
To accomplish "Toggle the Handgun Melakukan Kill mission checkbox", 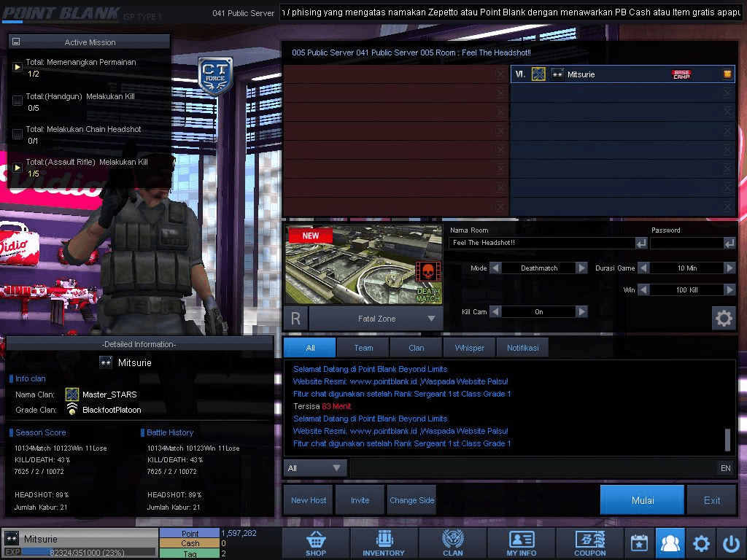I will pos(18,101).
